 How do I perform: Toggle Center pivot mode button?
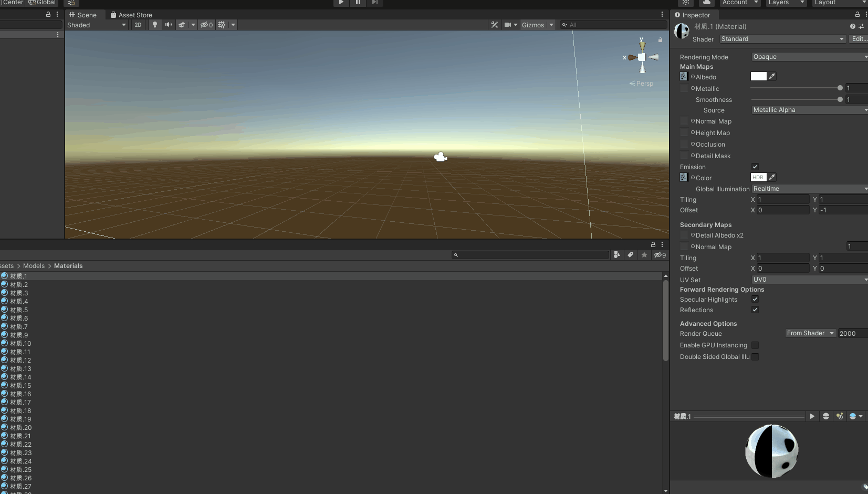click(12, 3)
